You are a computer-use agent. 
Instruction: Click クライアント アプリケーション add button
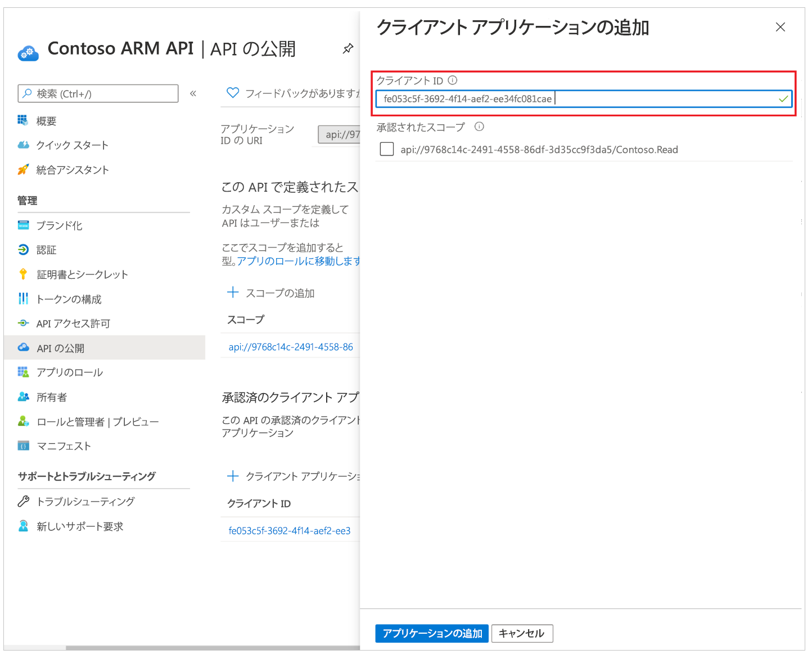pyautogui.click(x=303, y=476)
